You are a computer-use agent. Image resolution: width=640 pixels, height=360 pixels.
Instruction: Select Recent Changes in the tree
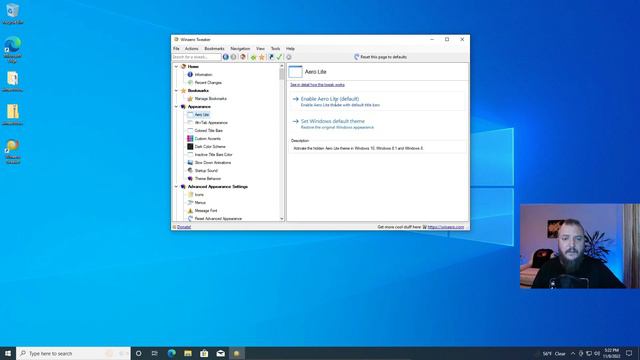pyautogui.click(x=208, y=82)
